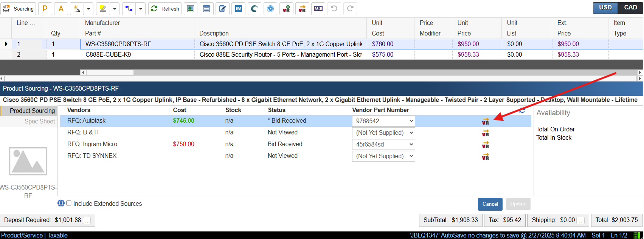Click the edit pencil note icon
The width and height of the screenshot is (644, 239).
pos(223,9)
